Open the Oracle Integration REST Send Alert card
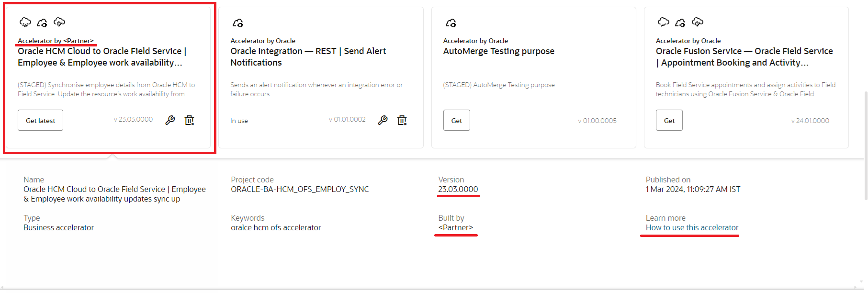The height and width of the screenshot is (293, 868). (308, 57)
